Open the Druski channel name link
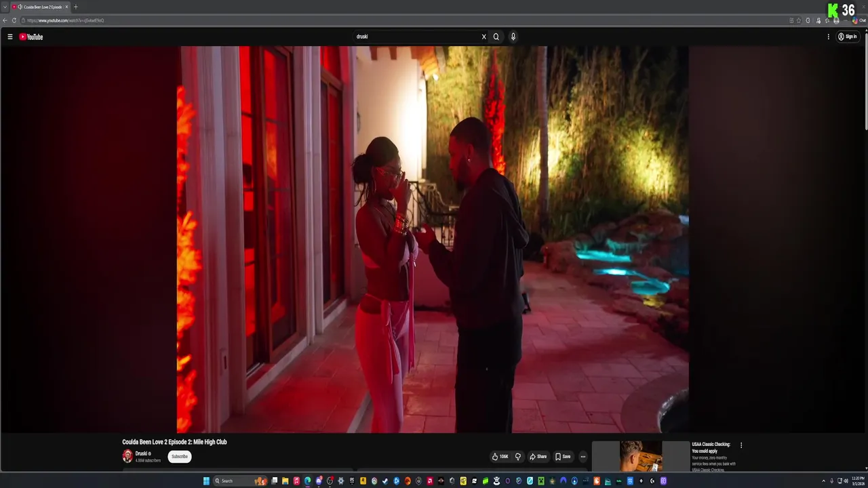Screen dimensions: 868x488 [x=141, y=453]
